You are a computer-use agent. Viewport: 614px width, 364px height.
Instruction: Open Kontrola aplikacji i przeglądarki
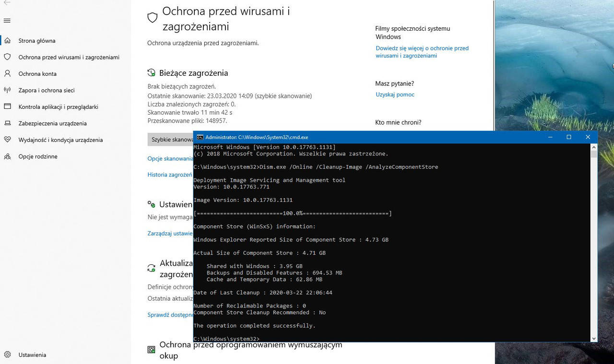pos(59,107)
